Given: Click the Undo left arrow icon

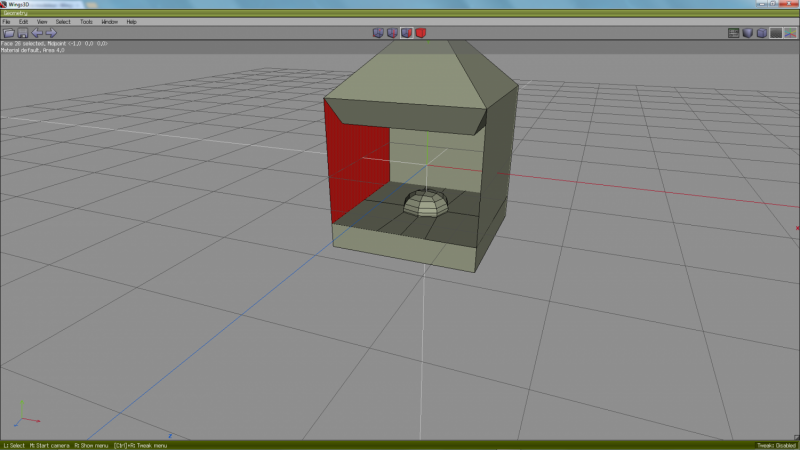Looking at the screenshot, I should coord(37,33).
